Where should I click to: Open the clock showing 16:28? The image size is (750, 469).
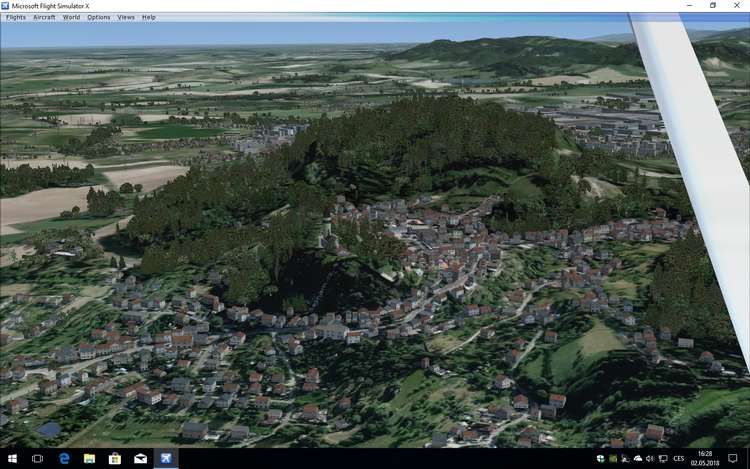pos(705,458)
